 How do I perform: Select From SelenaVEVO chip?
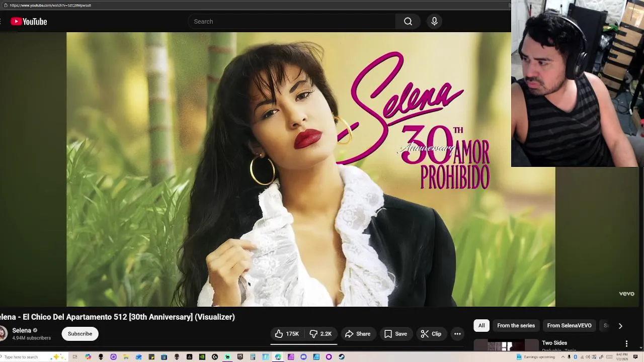coord(569,325)
